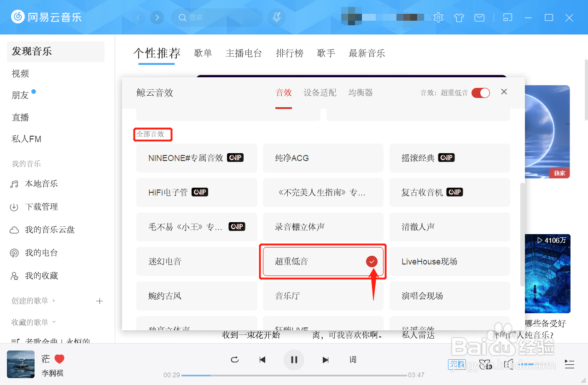
Task: Add a new playlist with the plus icon
Action: tap(99, 301)
